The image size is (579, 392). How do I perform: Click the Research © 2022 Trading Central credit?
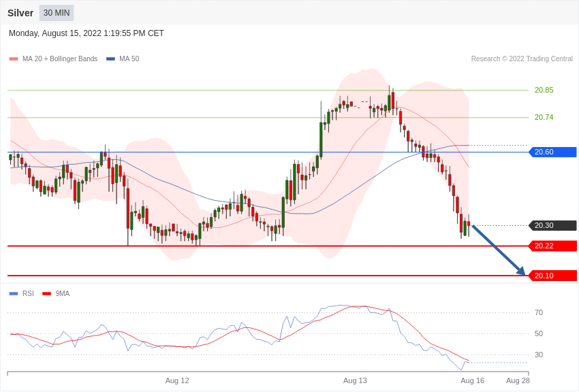[x=522, y=59]
